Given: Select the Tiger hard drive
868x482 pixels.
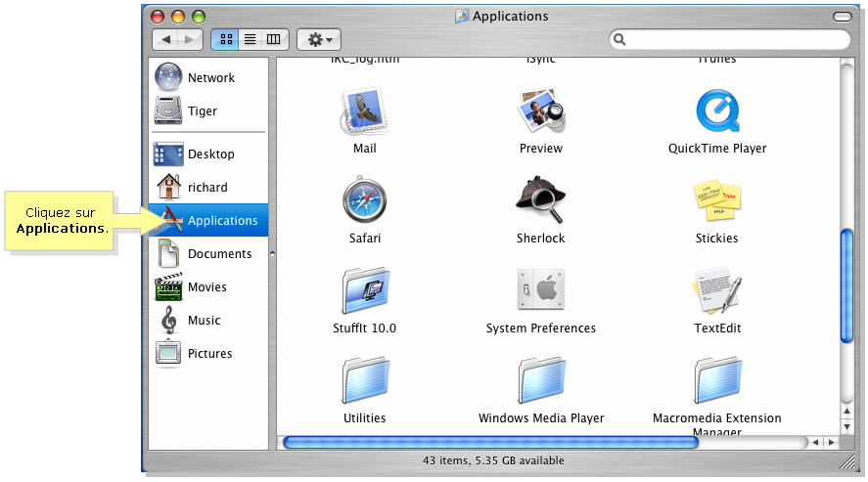Looking at the screenshot, I should pos(208,110).
